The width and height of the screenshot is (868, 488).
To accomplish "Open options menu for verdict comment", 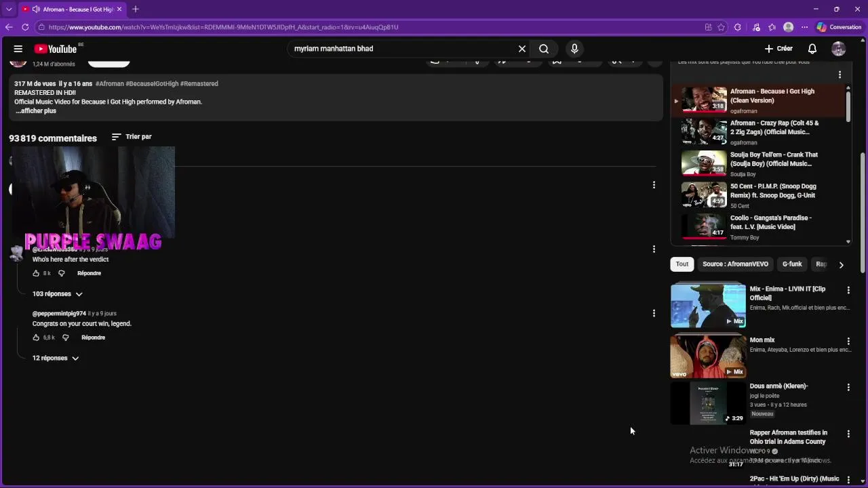I will coord(654,249).
